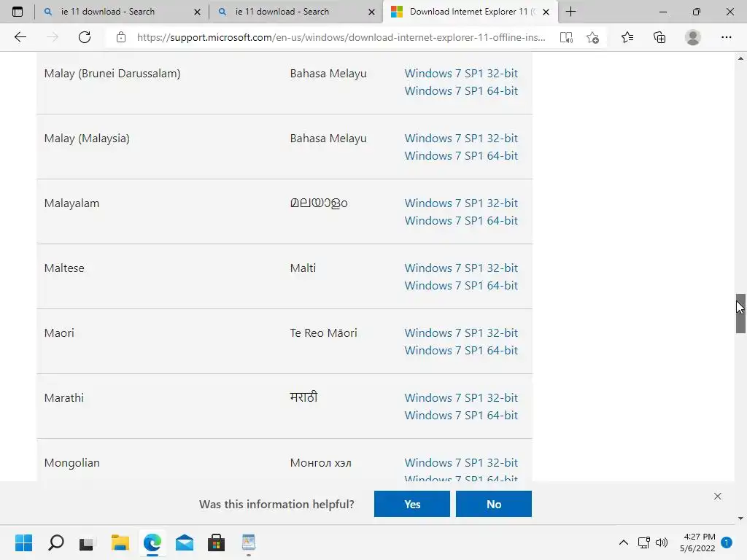Image resolution: width=747 pixels, height=560 pixels.
Task: Open Malay (Malaysia) Windows 7 SP1 64-bit link
Action: [461, 156]
